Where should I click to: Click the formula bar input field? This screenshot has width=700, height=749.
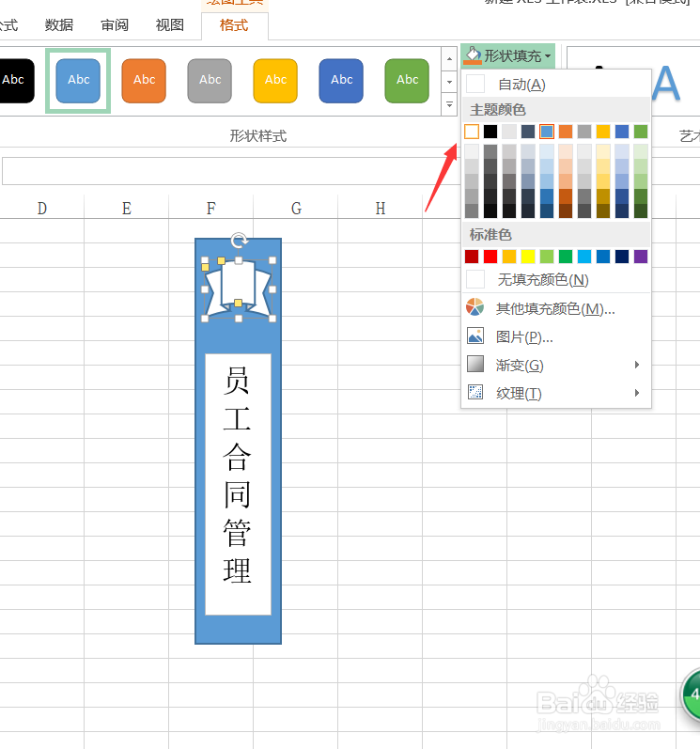tap(229, 170)
